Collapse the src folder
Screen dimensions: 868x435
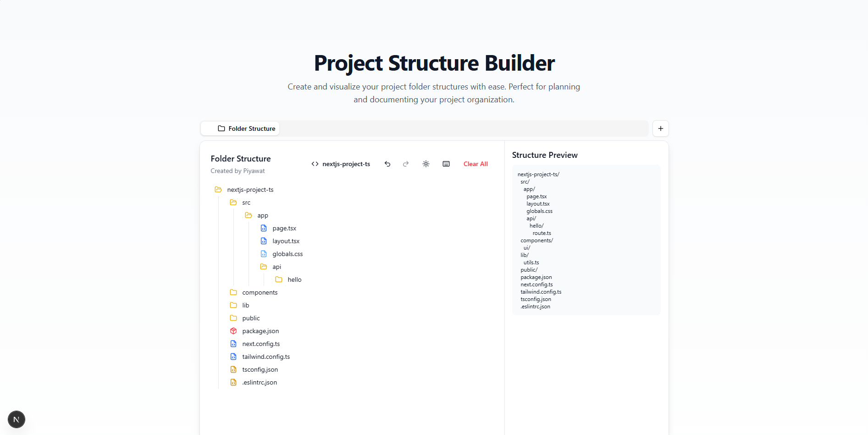click(246, 202)
